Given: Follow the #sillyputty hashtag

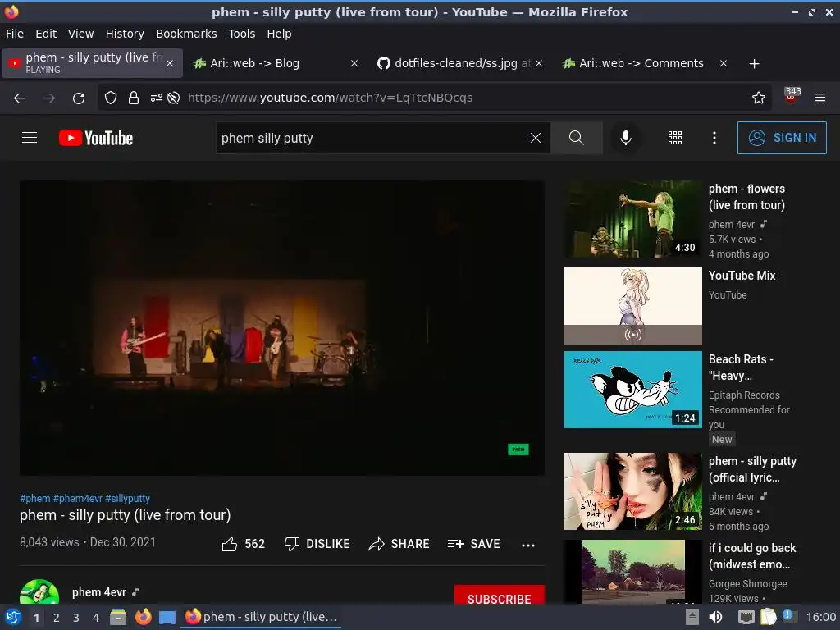Looking at the screenshot, I should (127, 498).
